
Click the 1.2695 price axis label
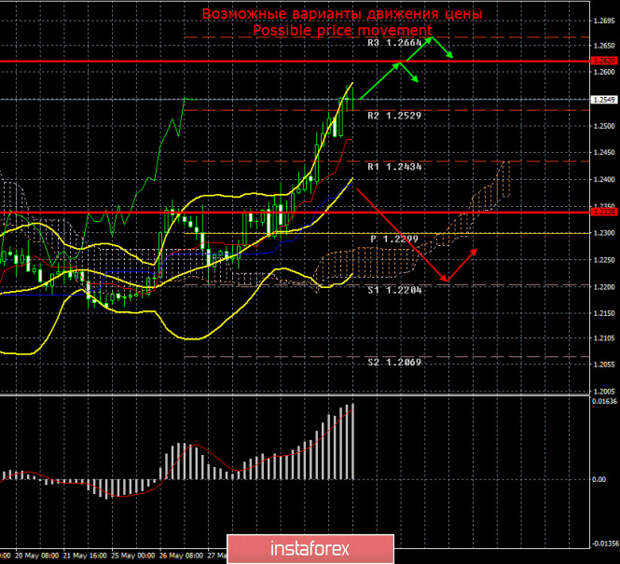pyautogui.click(x=603, y=20)
